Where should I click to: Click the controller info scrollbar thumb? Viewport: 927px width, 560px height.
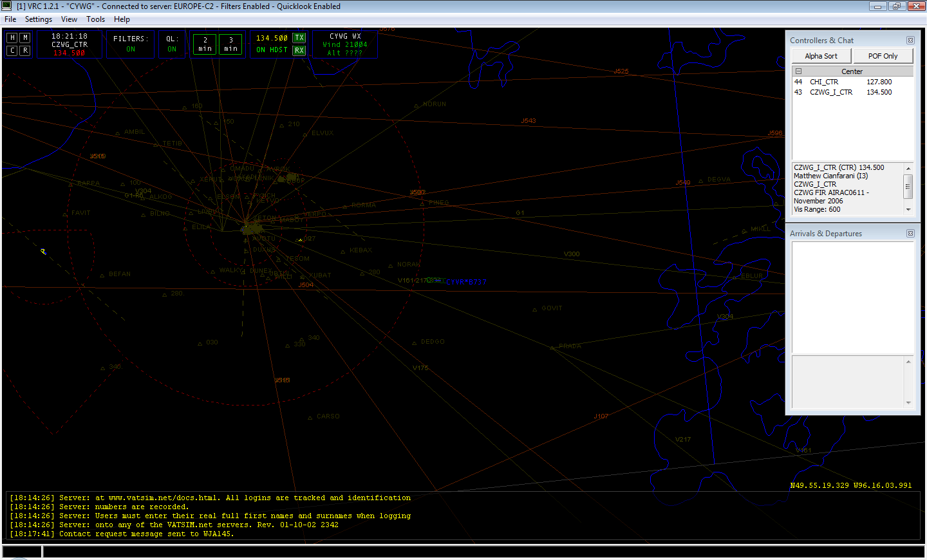908,187
